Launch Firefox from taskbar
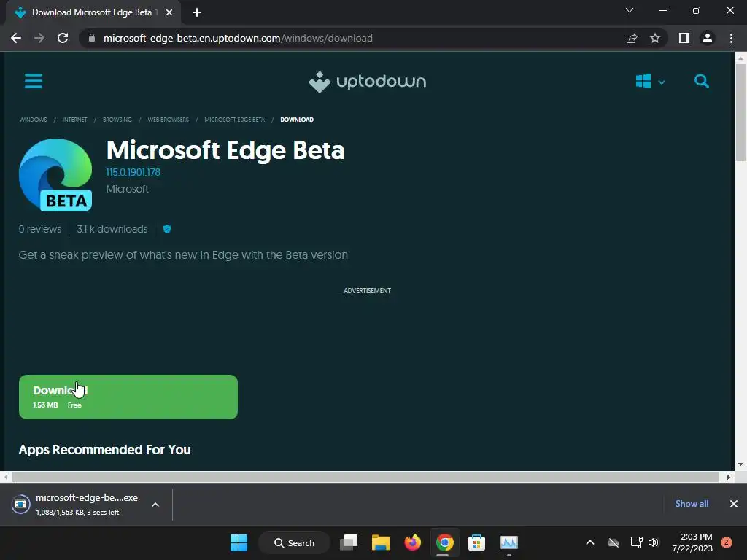This screenshot has width=747, height=560. pyautogui.click(x=413, y=542)
